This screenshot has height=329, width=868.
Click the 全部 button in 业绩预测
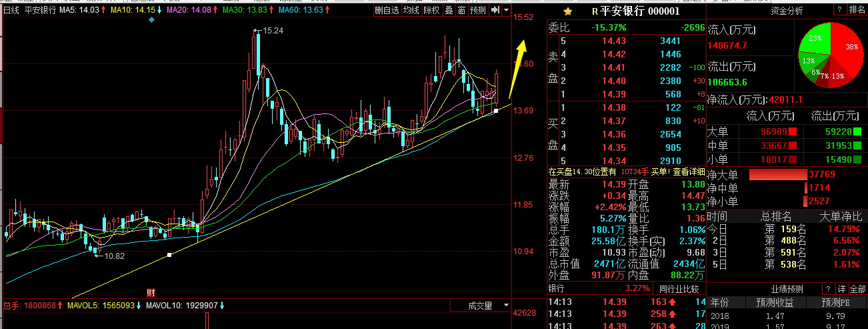click(x=857, y=289)
